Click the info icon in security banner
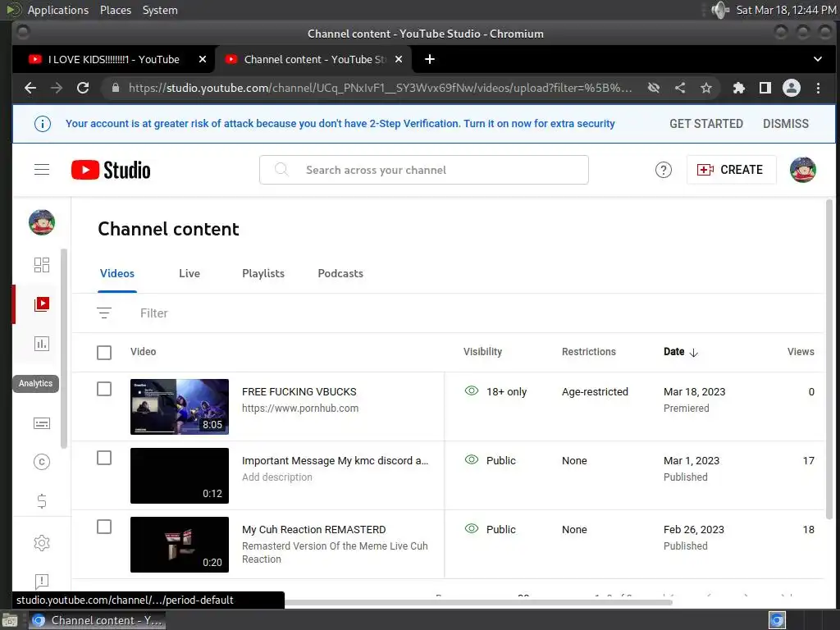Viewport: 840px width, 630px height. pyautogui.click(x=43, y=124)
